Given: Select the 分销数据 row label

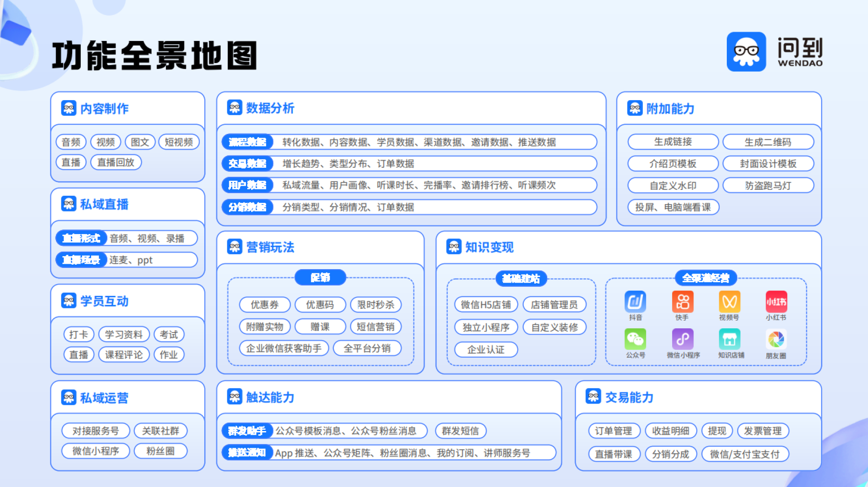Looking at the screenshot, I should tap(247, 207).
